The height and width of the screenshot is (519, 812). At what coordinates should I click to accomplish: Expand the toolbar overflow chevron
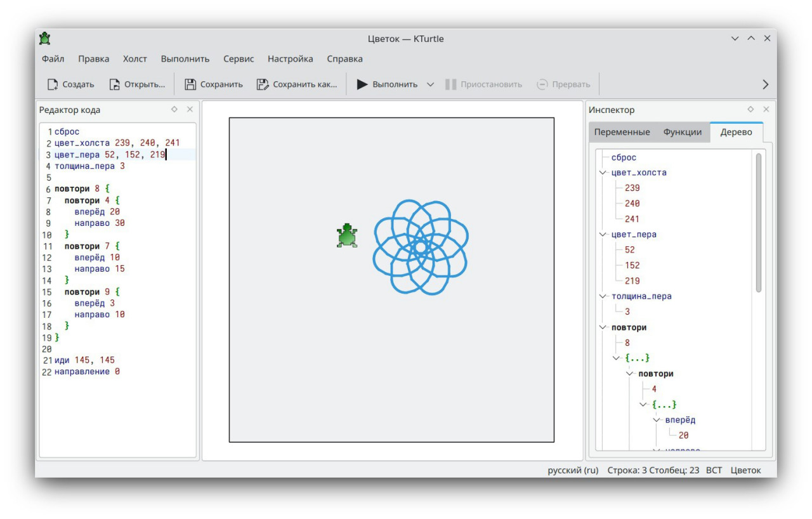coord(765,84)
